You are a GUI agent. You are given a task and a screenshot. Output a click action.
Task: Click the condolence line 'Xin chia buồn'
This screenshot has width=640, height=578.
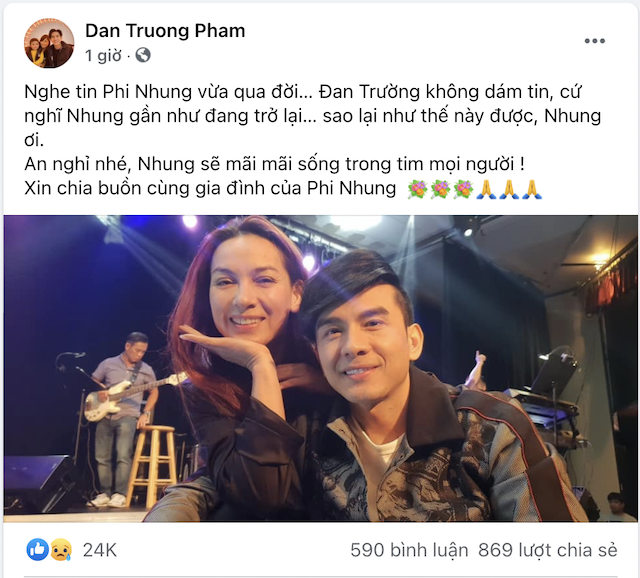coord(210,188)
